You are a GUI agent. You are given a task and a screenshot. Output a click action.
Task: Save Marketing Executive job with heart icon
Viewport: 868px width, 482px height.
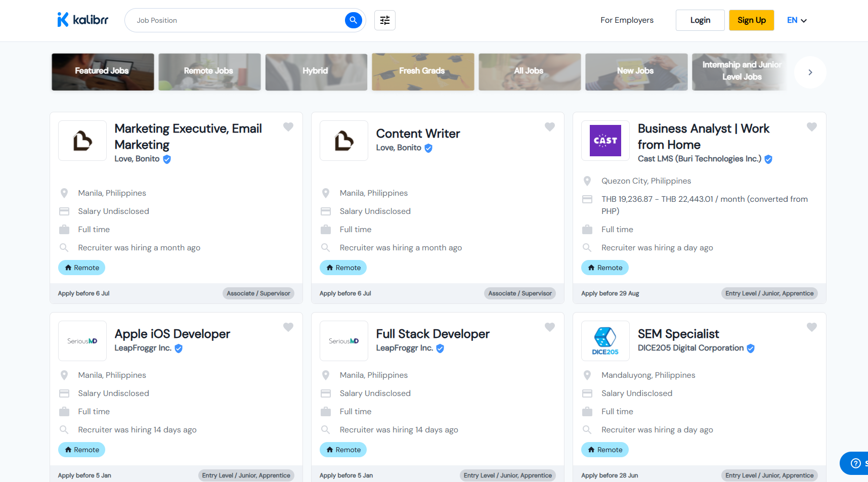click(x=288, y=127)
